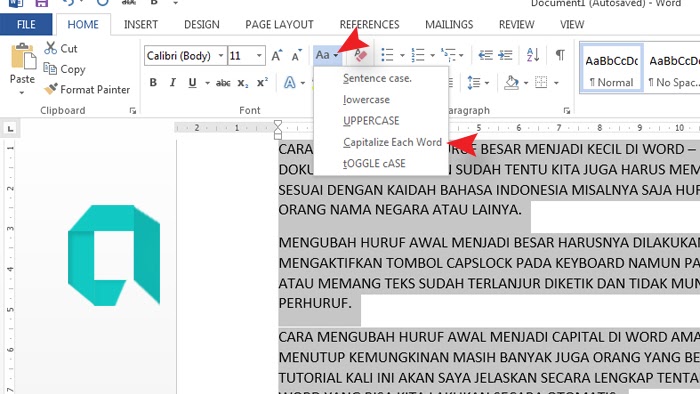Expand the bullets library arrow
The width and height of the screenshot is (700, 394).
[x=402, y=56]
